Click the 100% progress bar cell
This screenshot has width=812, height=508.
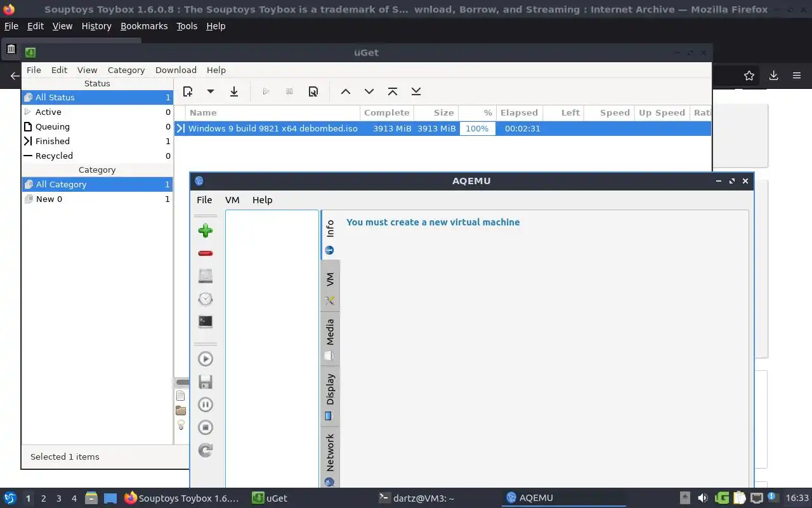[x=477, y=128]
